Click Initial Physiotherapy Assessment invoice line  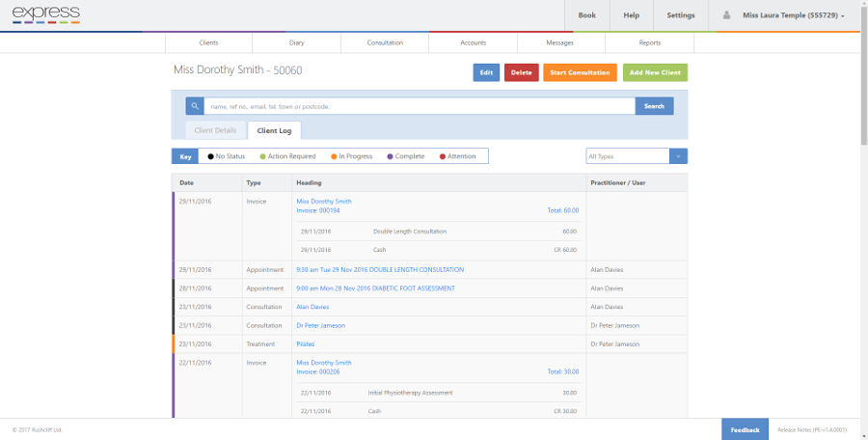pos(410,393)
